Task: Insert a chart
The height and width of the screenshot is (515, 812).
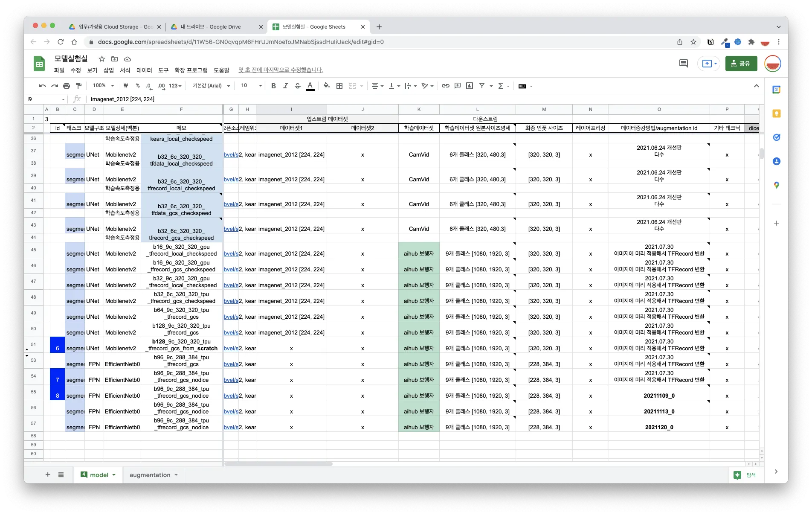Action: (x=469, y=86)
